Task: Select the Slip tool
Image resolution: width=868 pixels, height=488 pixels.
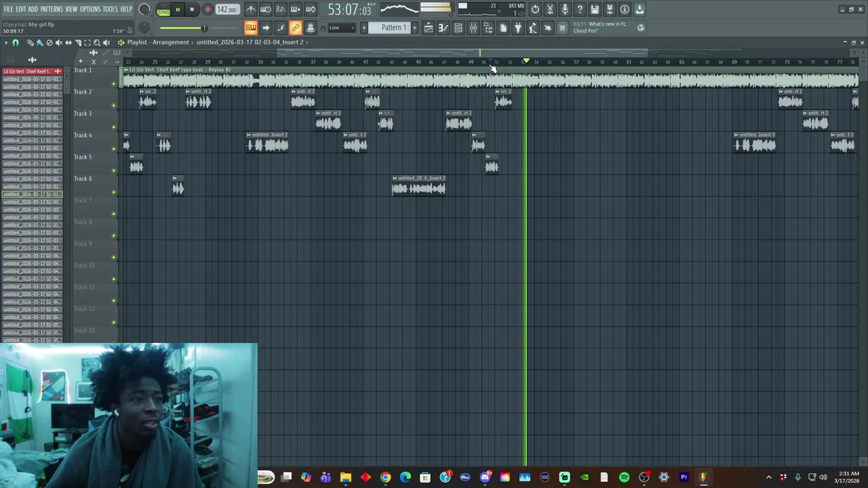Action: pos(68,43)
